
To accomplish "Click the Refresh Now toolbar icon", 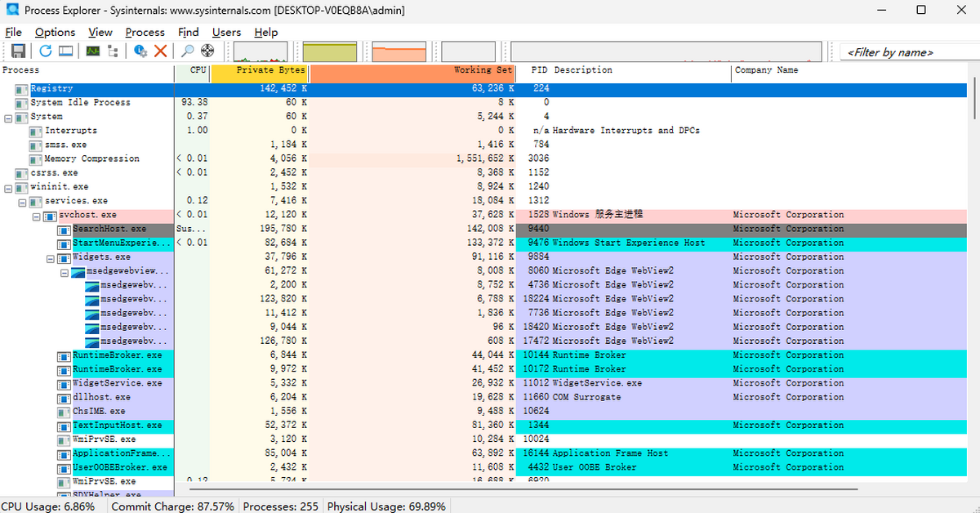I will (x=46, y=51).
